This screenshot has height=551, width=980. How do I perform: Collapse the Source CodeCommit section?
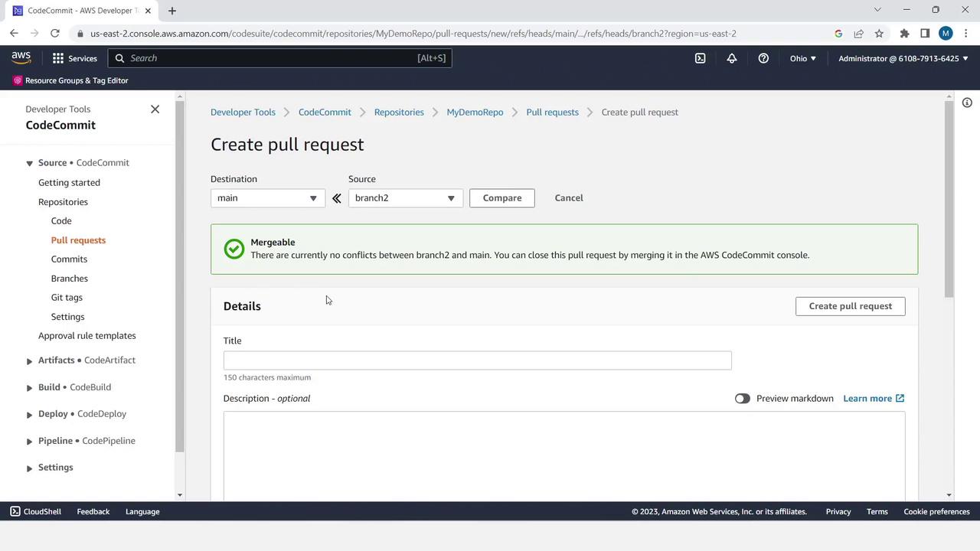tap(29, 163)
